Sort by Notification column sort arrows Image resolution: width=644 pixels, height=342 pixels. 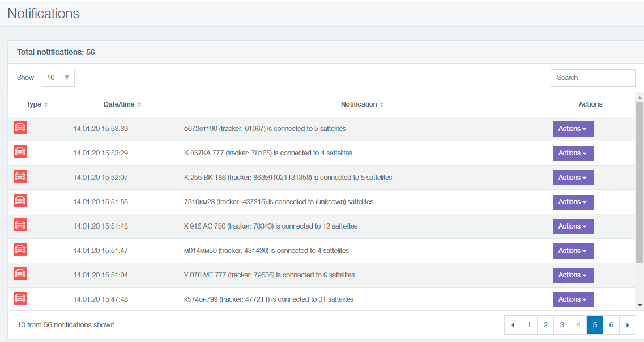382,104
